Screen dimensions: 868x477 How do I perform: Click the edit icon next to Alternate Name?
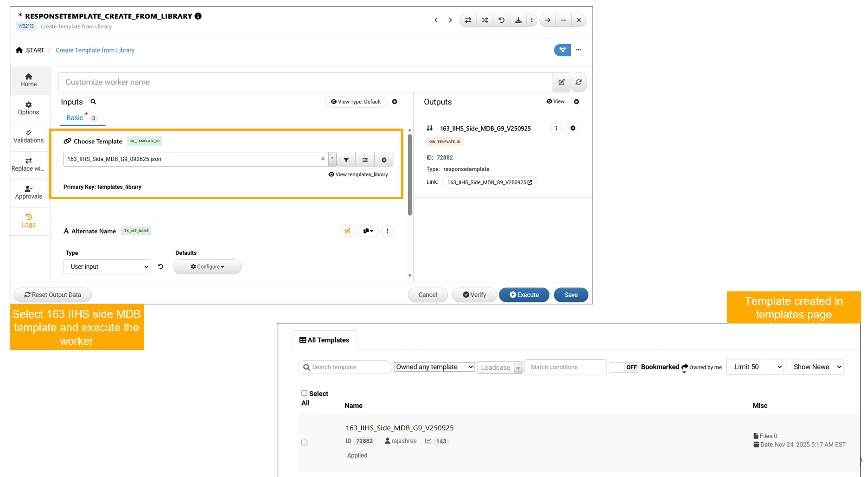point(347,231)
